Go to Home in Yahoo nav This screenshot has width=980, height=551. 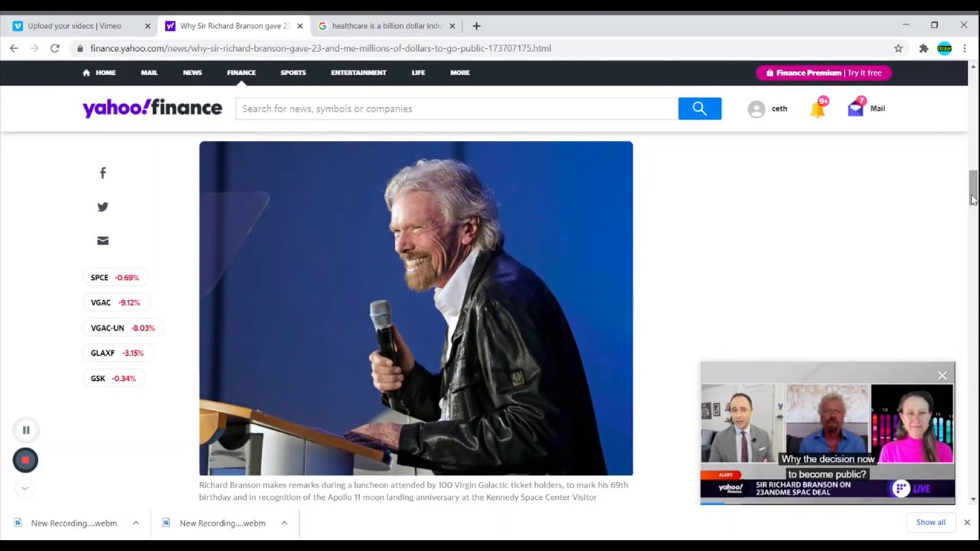pos(100,73)
